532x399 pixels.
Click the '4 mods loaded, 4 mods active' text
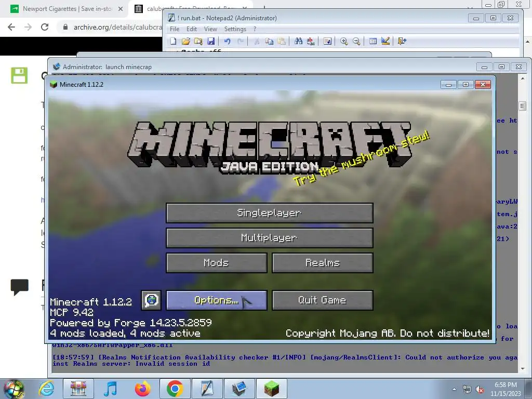125,333
